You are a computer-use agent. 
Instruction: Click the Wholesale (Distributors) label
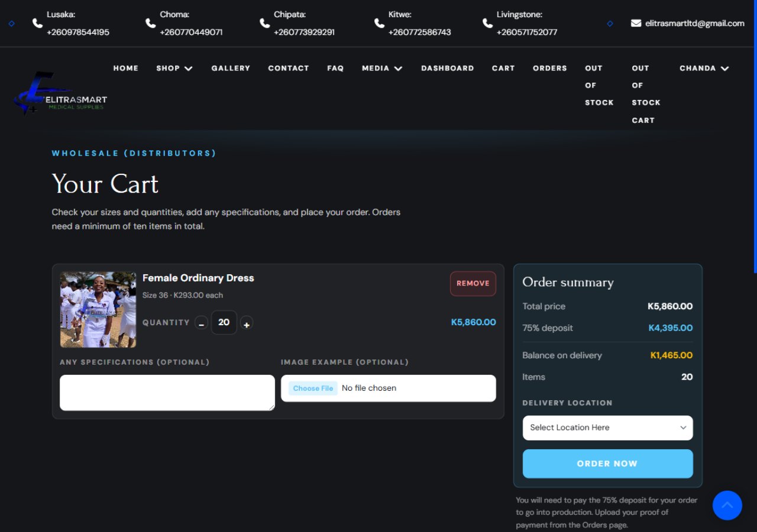click(134, 153)
